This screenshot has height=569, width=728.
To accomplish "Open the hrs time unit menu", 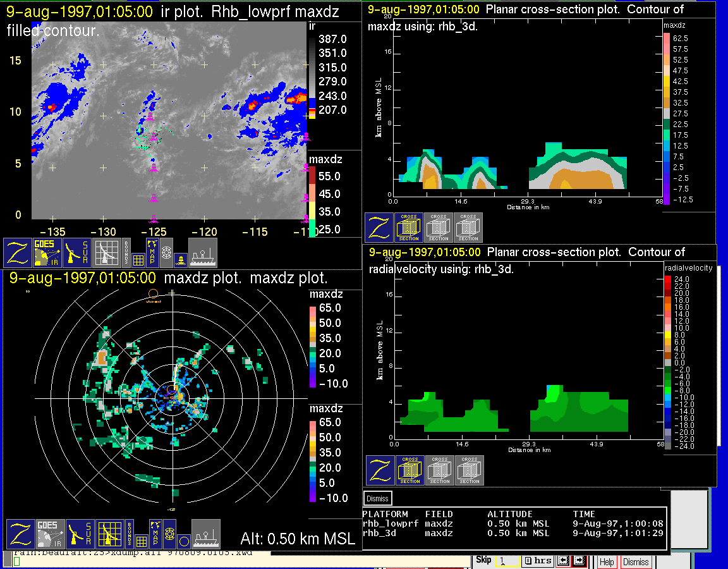I will pos(538,561).
